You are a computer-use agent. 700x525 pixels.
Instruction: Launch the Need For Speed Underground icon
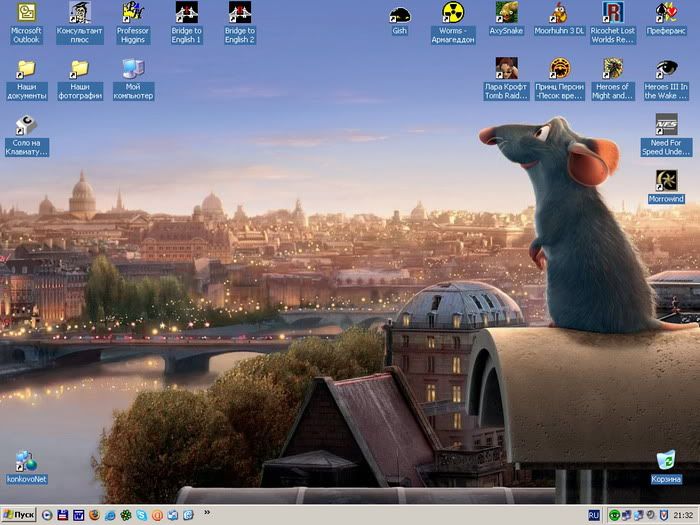[x=666, y=135]
